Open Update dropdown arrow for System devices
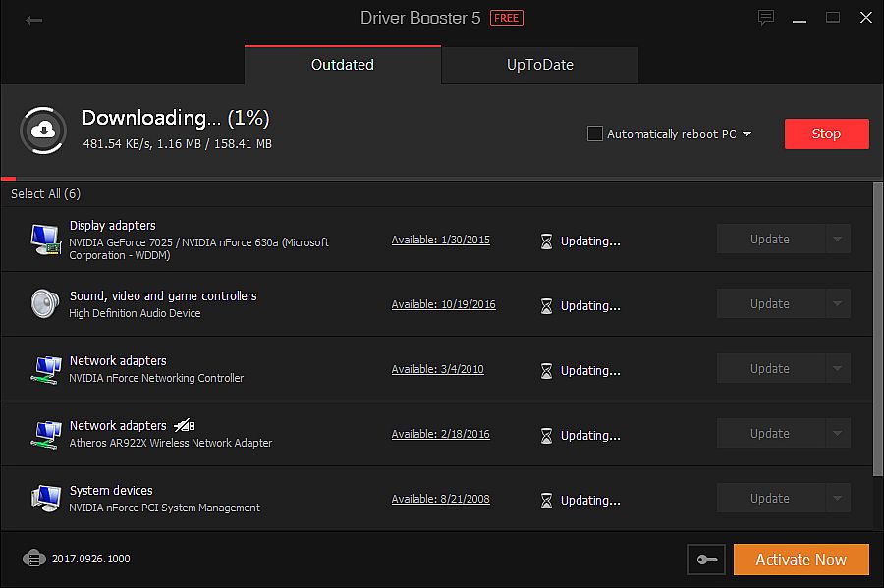This screenshot has height=588, width=884. [838, 498]
